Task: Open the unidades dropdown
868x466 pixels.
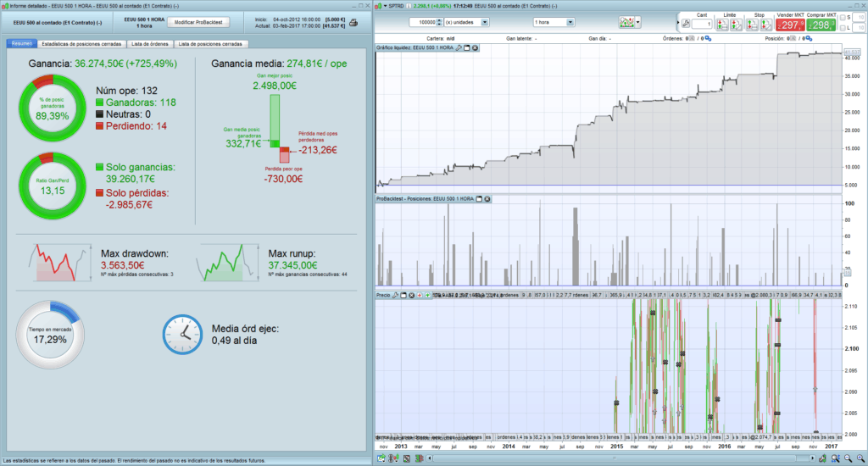Action: click(x=484, y=21)
